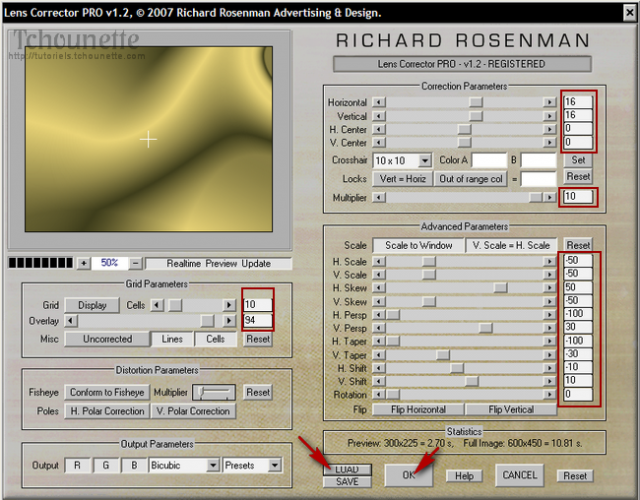The image size is (640, 500).
Task: Toggle the Vert = Horiz lock
Action: tap(402, 178)
